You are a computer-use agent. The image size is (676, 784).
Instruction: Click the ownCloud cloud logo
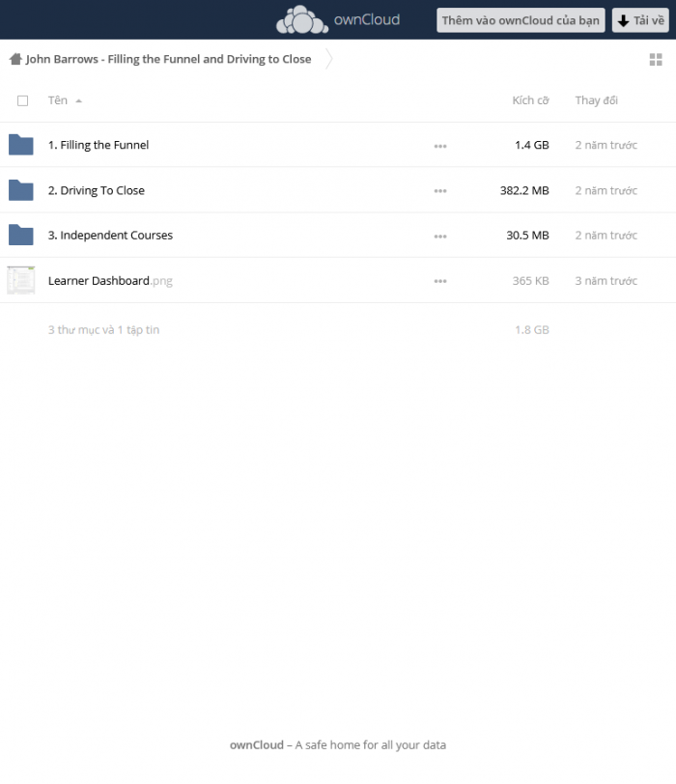pos(302,20)
